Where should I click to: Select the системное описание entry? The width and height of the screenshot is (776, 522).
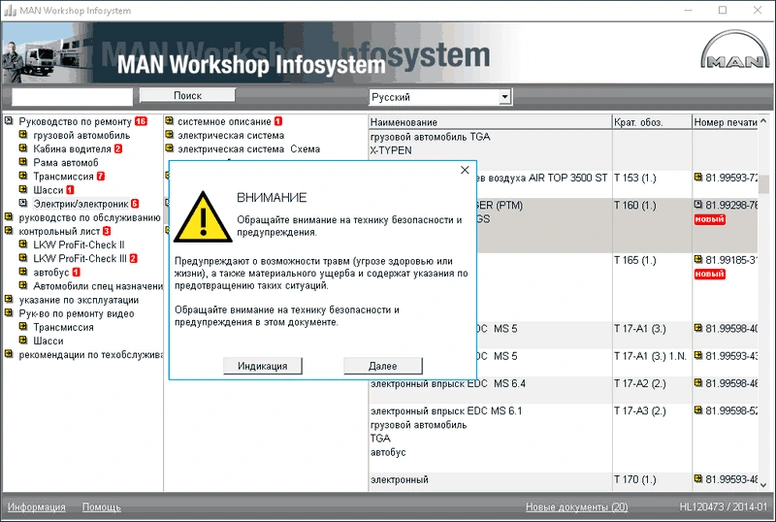coord(224,121)
